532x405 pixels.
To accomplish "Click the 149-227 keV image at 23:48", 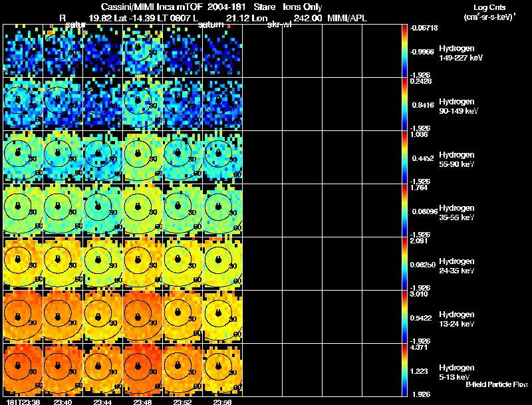I will click(x=143, y=51).
